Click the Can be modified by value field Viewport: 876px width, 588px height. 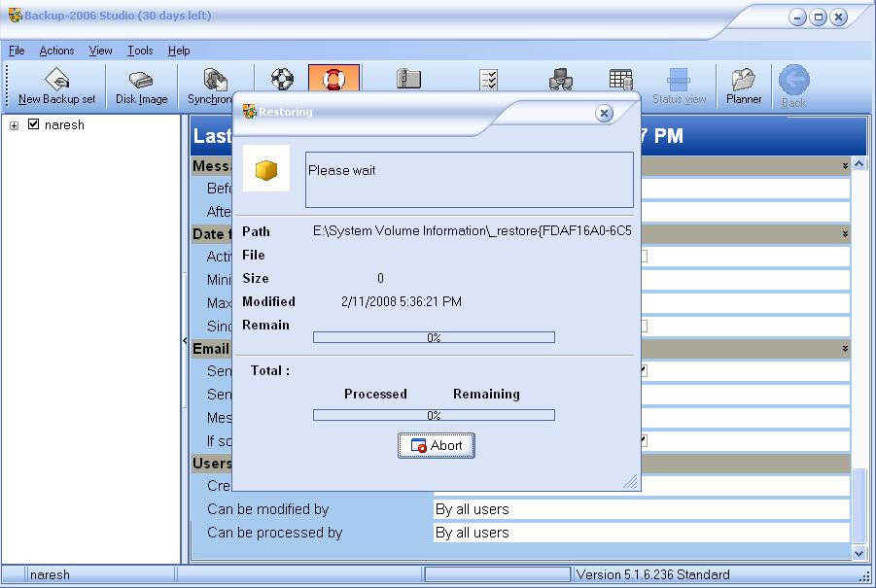642,509
